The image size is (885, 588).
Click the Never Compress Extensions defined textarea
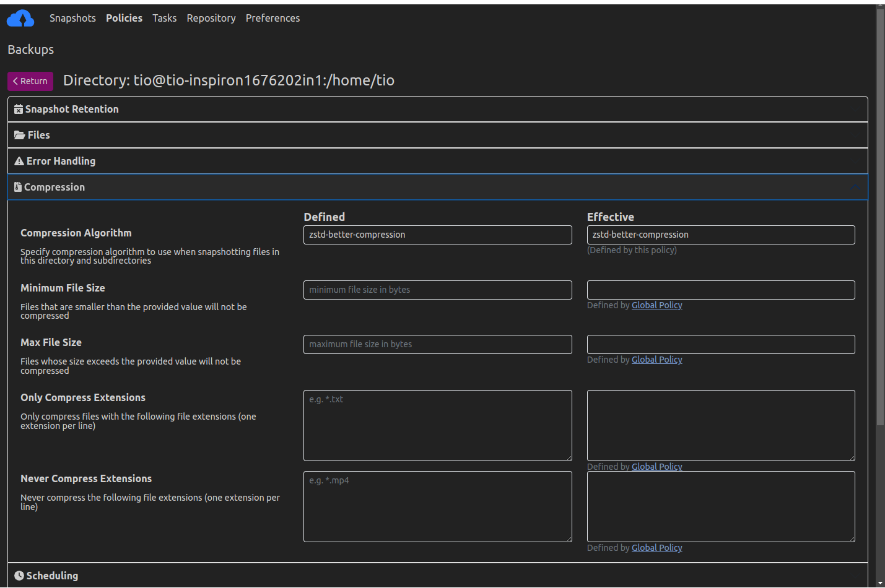pyautogui.click(x=438, y=506)
